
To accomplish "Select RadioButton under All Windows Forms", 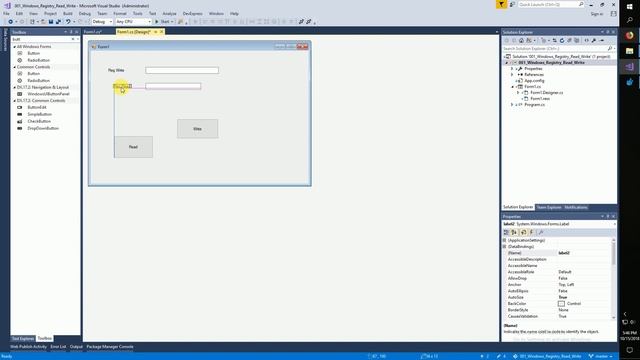I will (x=38, y=60).
